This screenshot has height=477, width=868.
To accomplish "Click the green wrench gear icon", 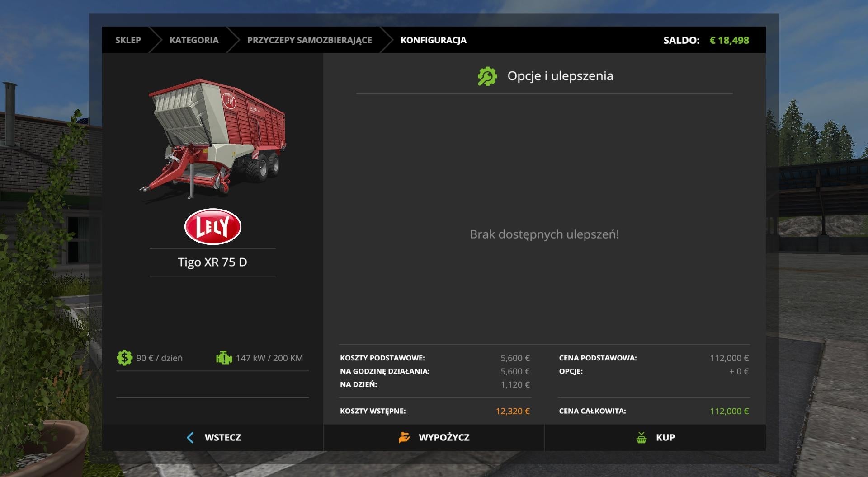I will click(x=487, y=76).
